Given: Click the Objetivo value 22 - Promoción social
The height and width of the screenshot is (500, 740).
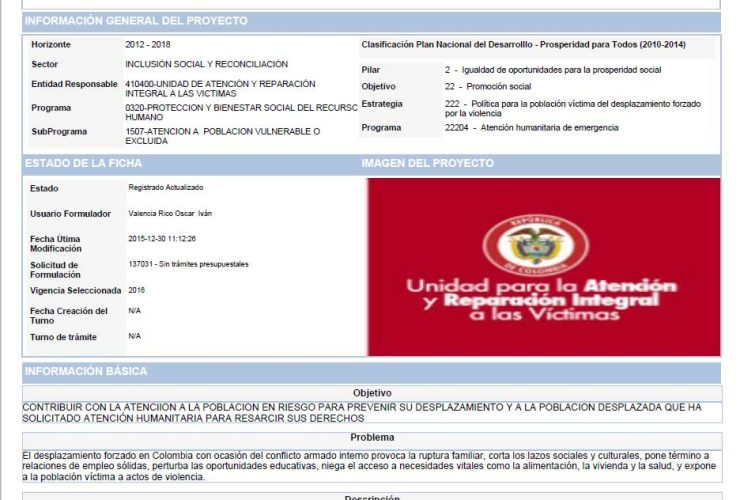Looking at the screenshot, I should point(488,86).
